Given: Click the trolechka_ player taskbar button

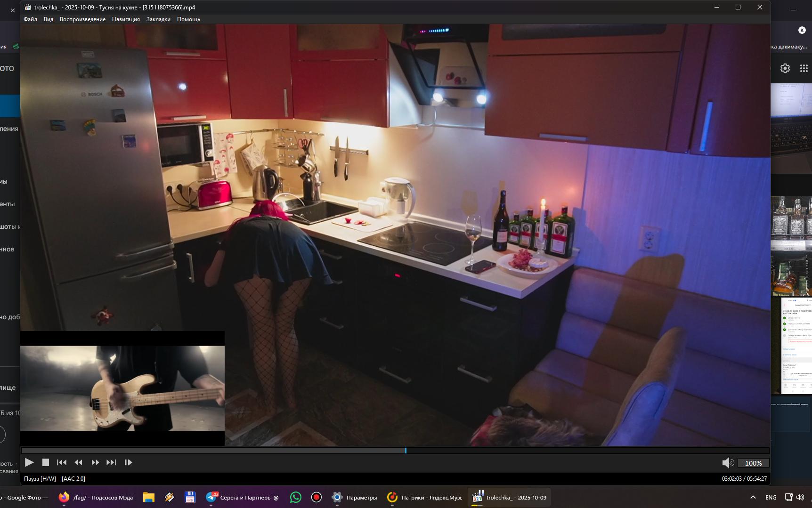Looking at the screenshot, I should tap(510, 498).
